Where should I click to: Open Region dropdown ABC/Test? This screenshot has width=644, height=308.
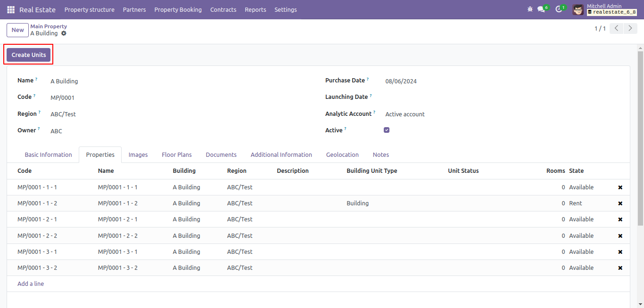coord(182,114)
